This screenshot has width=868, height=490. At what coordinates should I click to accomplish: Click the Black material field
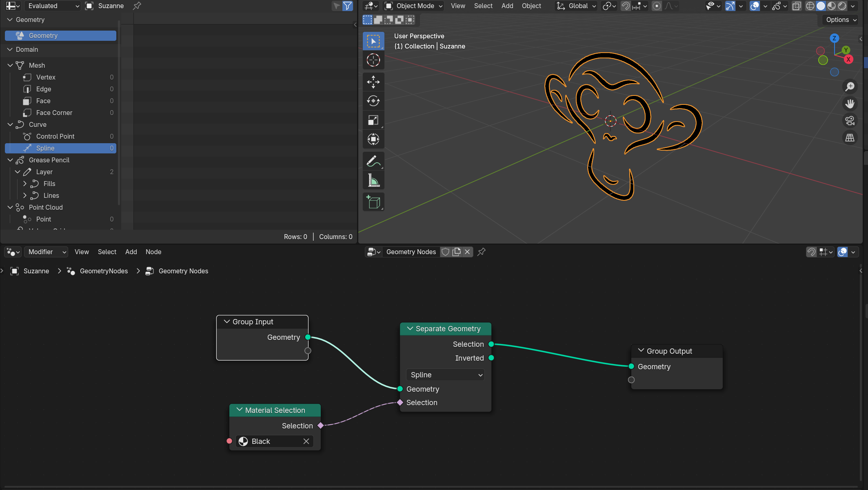pos(275,441)
